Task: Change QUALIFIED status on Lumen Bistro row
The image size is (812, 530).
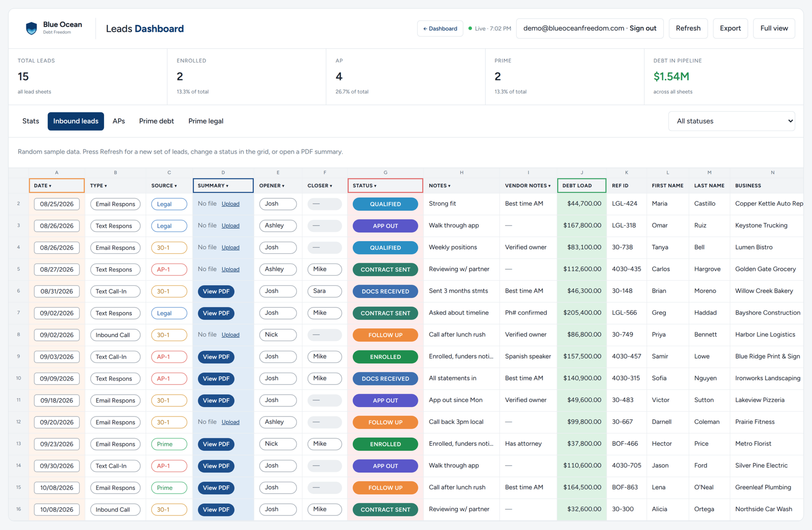Action: coord(385,248)
